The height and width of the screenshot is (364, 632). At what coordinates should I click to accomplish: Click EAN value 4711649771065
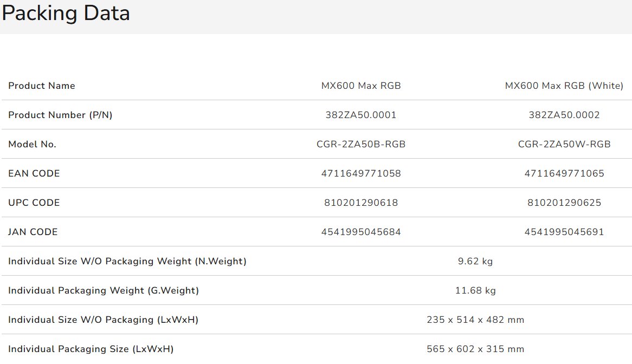564,173
